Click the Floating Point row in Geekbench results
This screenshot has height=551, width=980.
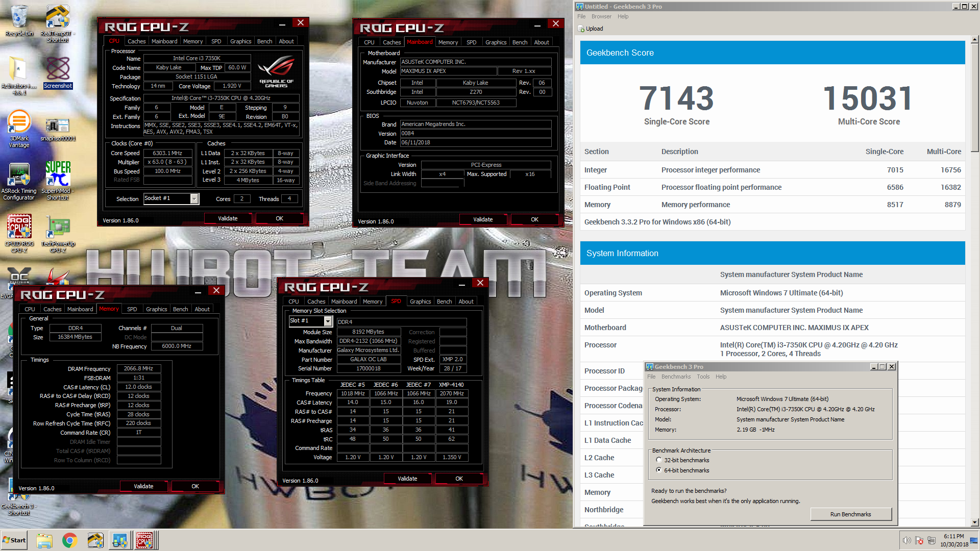[x=772, y=187]
